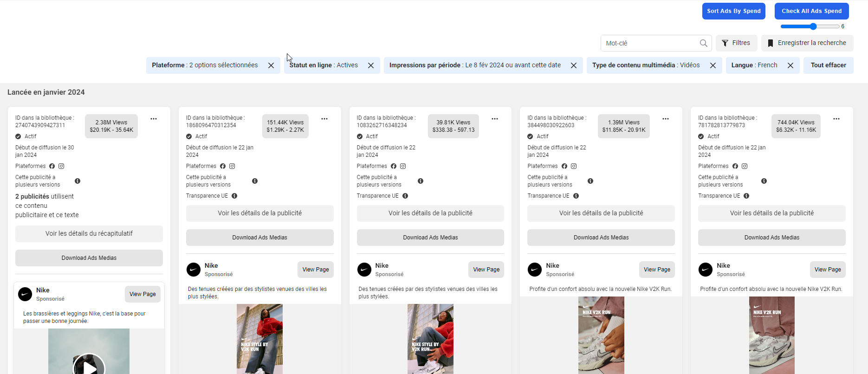Click the Check All Ads Spend button
Image resolution: width=868 pixels, height=374 pixels.
[811, 11]
